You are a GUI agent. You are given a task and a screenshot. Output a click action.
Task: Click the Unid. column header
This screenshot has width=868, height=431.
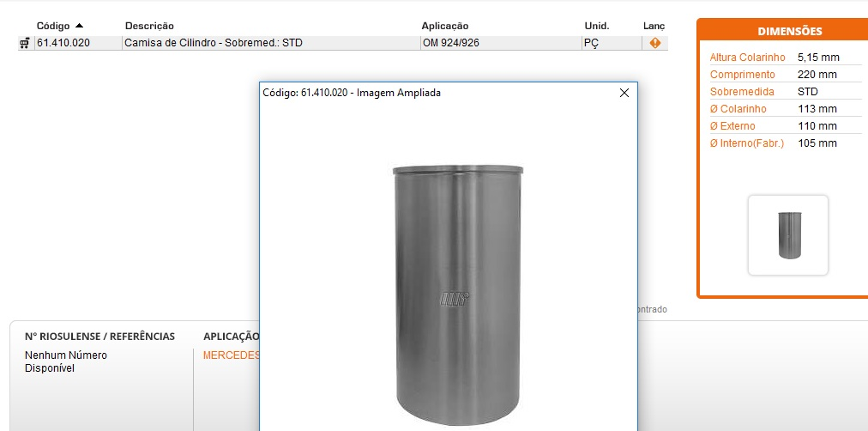[596, 26]
